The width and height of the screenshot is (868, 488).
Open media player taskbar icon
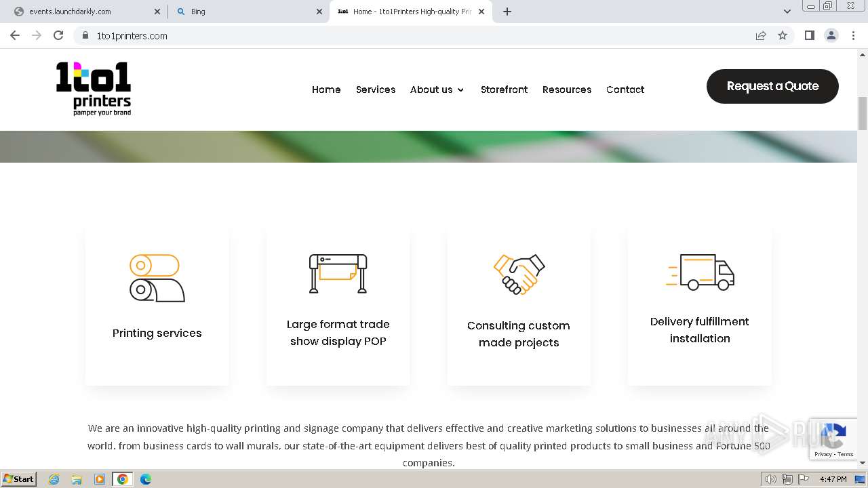[100, 479]
